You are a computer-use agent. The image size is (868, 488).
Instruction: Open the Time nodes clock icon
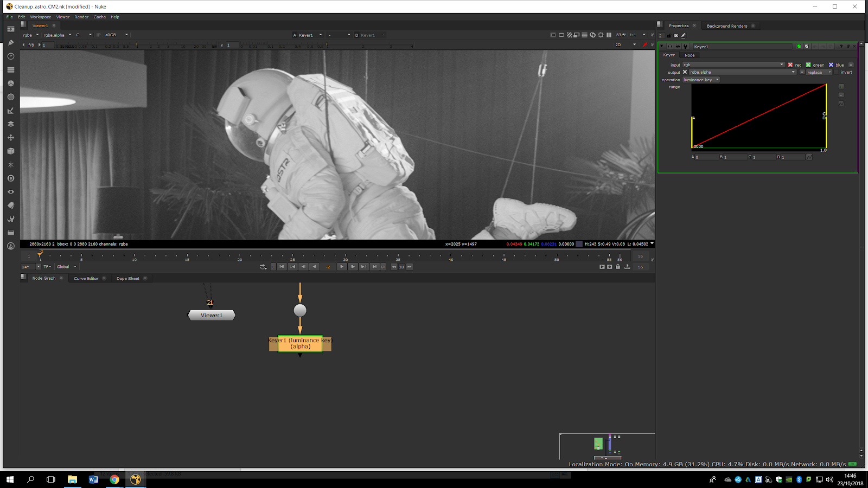tap(10, 56)
